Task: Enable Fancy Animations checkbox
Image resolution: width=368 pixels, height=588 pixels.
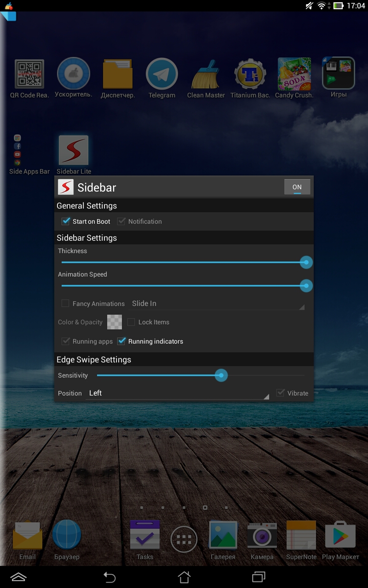Action: 65,303
